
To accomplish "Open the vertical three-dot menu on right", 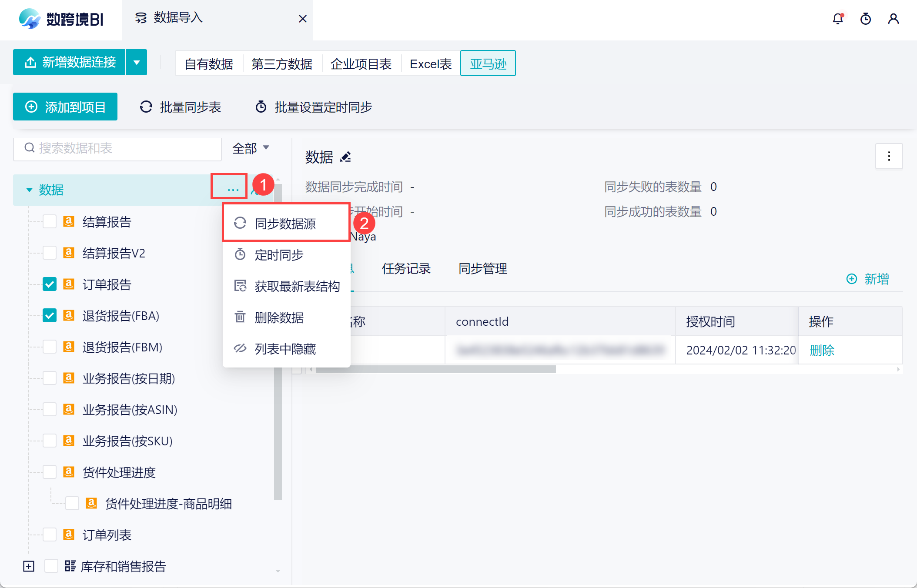I will 889,156.
